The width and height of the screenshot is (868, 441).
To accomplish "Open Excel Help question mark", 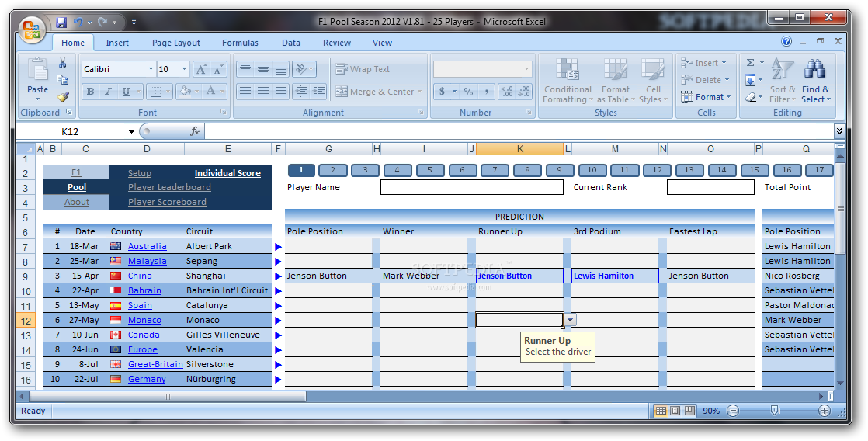I will [786, 42].
